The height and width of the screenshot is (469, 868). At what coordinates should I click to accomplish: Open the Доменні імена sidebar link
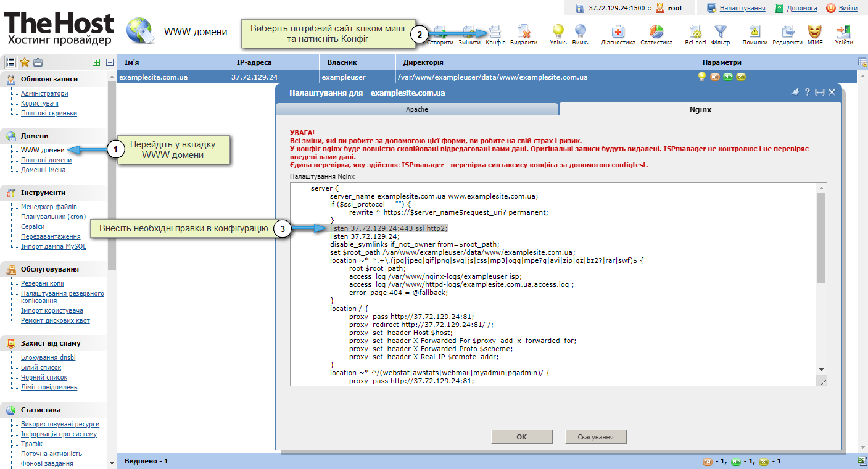[x=43, y=170]
